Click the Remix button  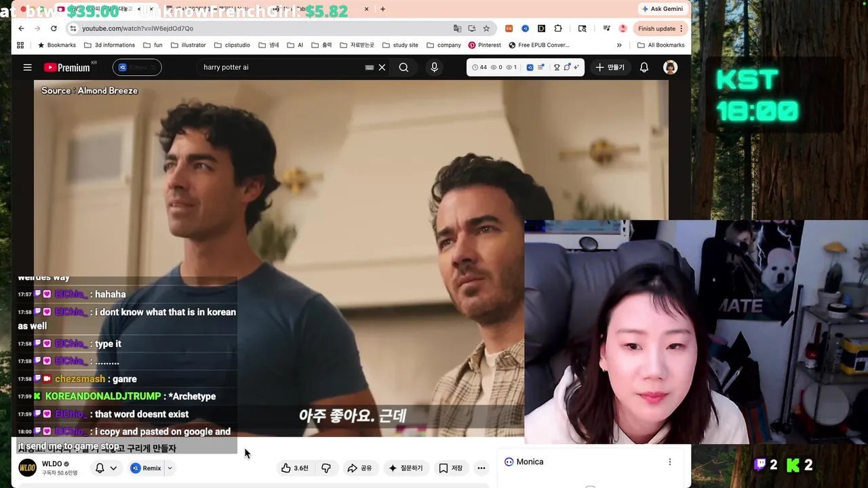146,468
